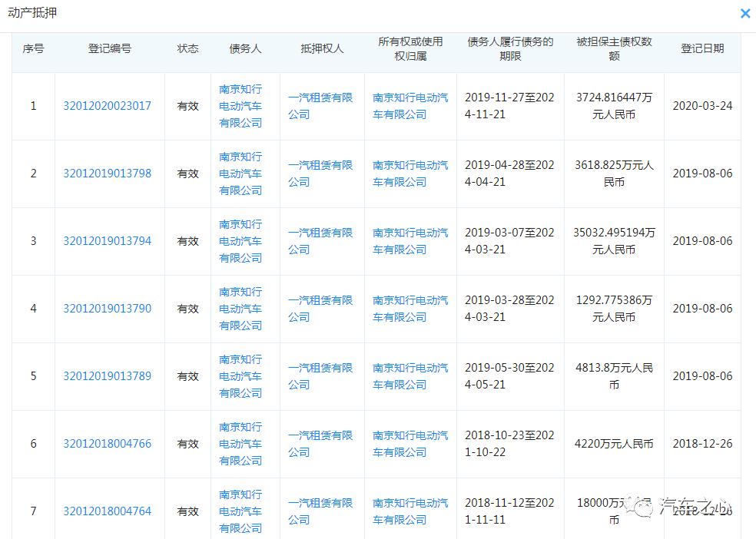This screenshot has width=756, height=539.
Task: Click debtor 南京知行电动汽车有限公司 in row 1
Action: [x=240, y=106]
